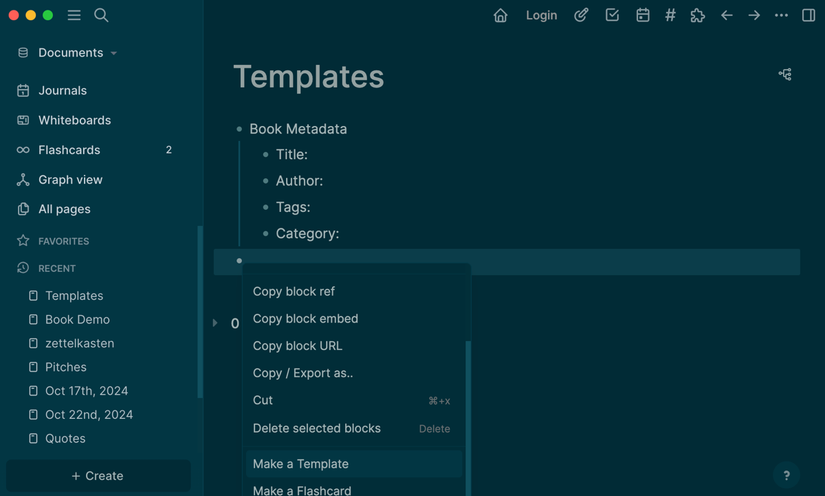Click the Templates page title
The width and height of the screenshot is (825, 496).
tap(309, 77)
